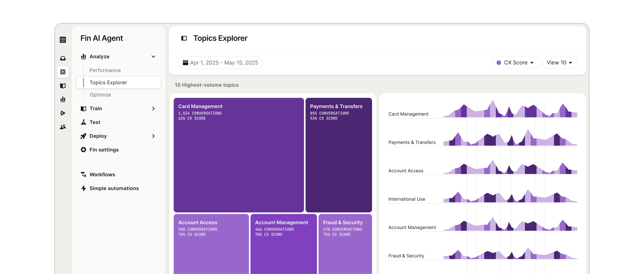The height and width of the screenshot is (274, 644).
Task: Switch to the Performance page
Action: [105, 70]
